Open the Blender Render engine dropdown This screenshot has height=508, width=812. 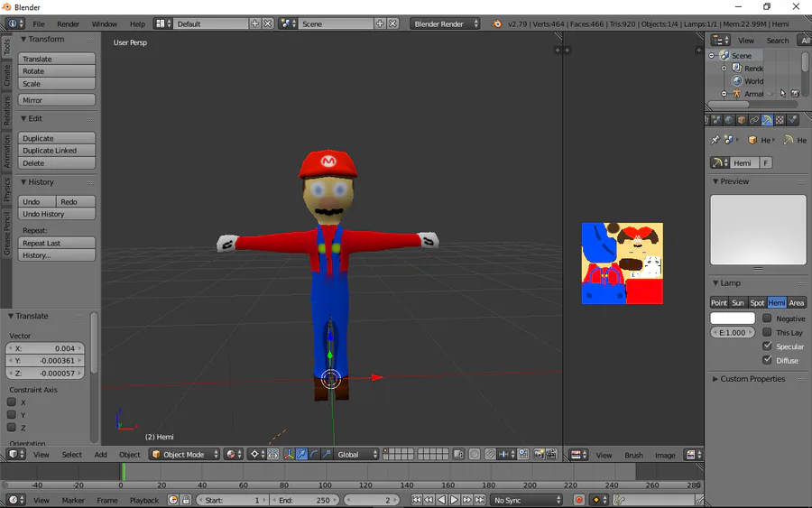point(445,23)
